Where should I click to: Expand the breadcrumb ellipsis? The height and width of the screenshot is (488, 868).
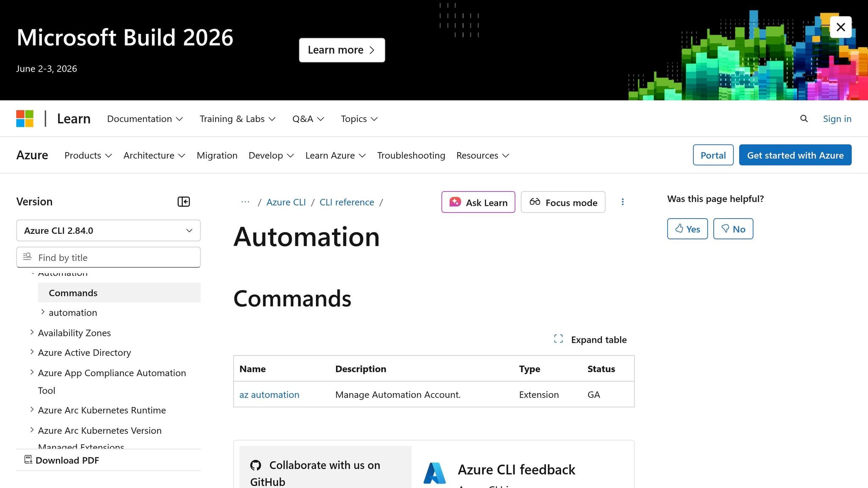(x=245, y=202)
